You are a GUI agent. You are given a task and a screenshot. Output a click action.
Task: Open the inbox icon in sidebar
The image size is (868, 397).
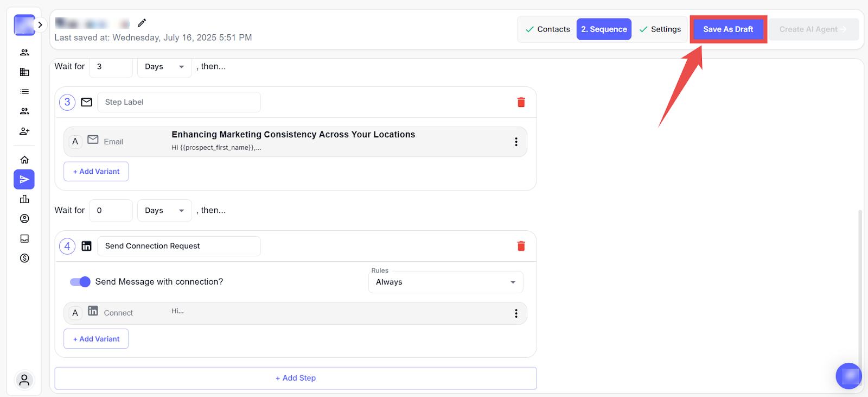tap(24, 238)
